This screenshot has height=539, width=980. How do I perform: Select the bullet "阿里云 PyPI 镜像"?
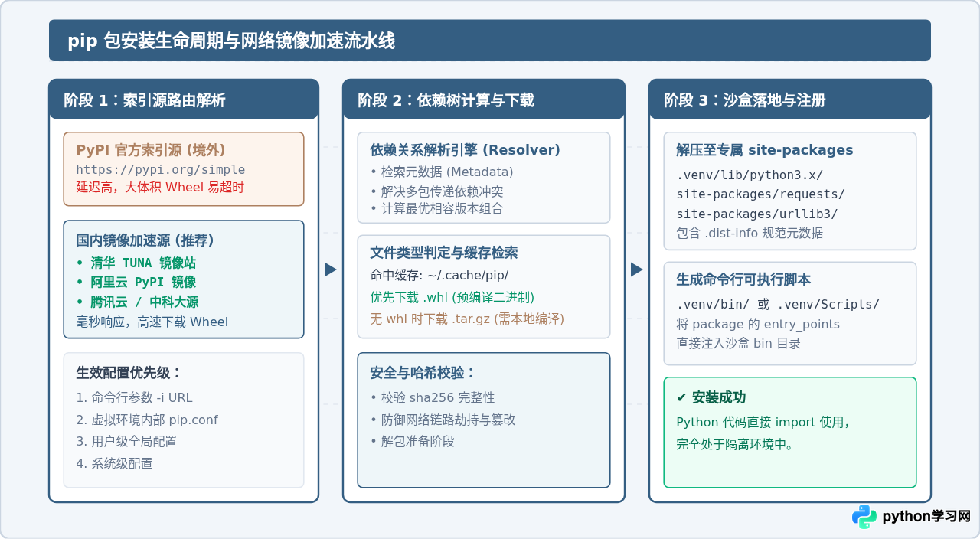coord(136,282)
